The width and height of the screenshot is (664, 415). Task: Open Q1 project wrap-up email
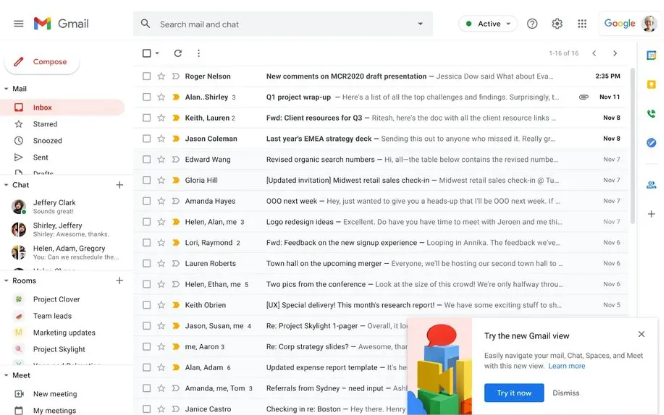pos(381,97)
